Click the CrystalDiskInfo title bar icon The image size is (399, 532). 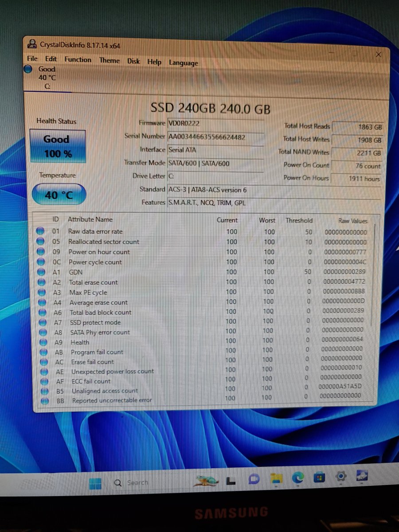32,44
